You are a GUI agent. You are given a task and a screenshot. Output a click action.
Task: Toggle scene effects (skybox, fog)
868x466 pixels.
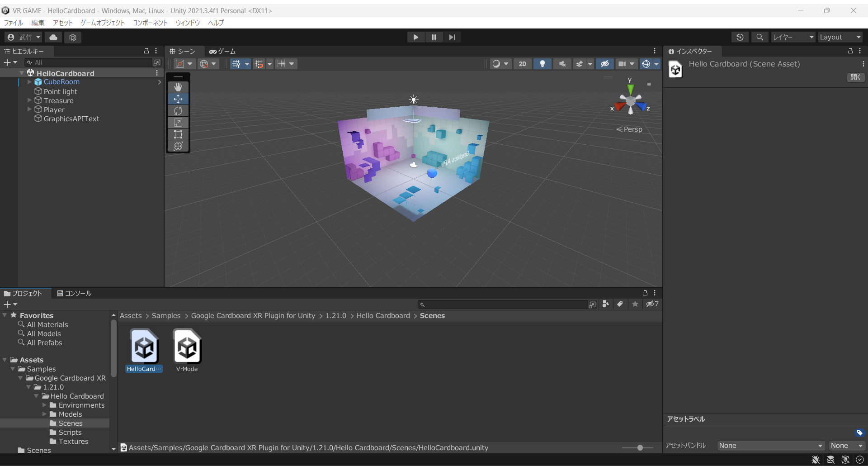tap(579, 64)
